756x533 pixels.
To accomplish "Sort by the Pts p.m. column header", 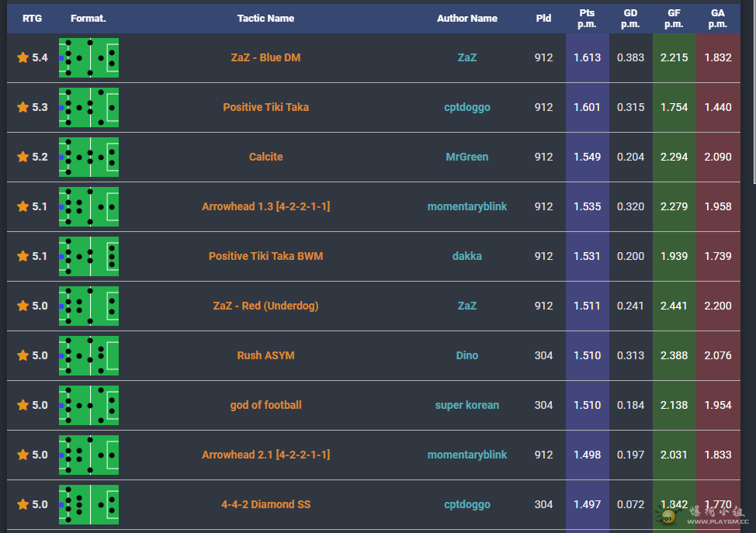I will click(587, 19).
